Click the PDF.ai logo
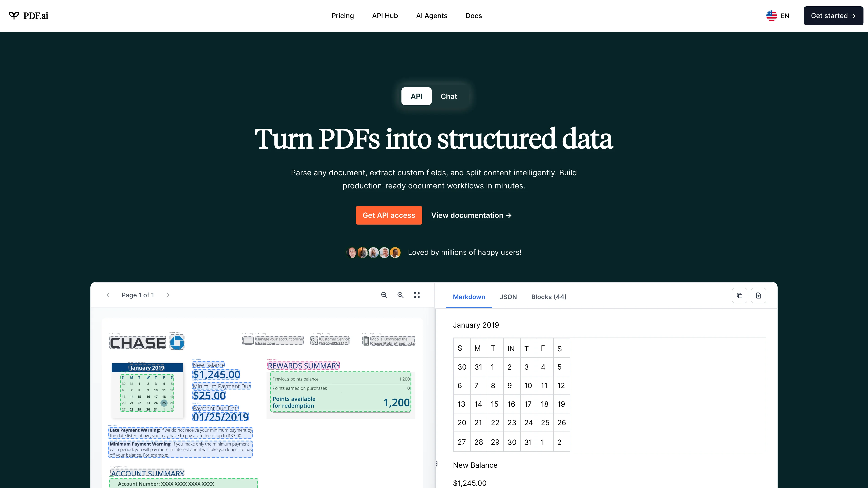 coord(29,16)
